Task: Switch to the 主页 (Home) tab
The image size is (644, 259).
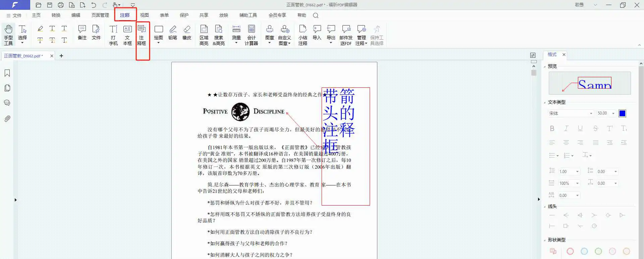Action: [36, 15]
